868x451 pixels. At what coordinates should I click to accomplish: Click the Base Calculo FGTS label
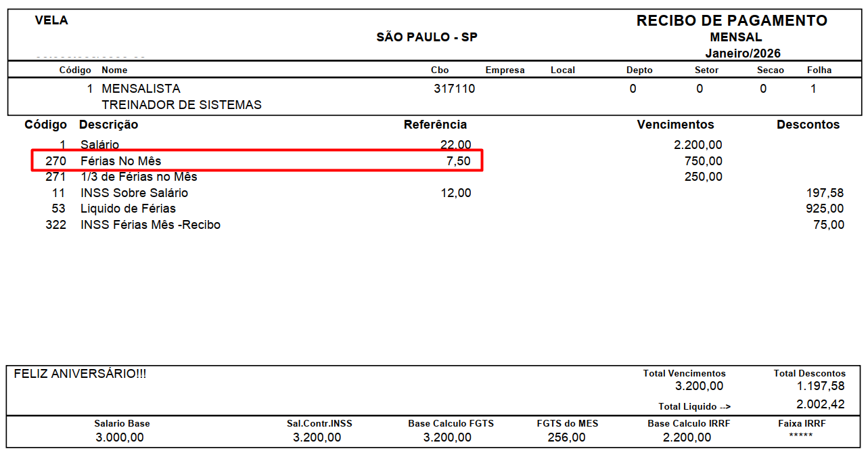pyautogui.click(x=451, y=423)
